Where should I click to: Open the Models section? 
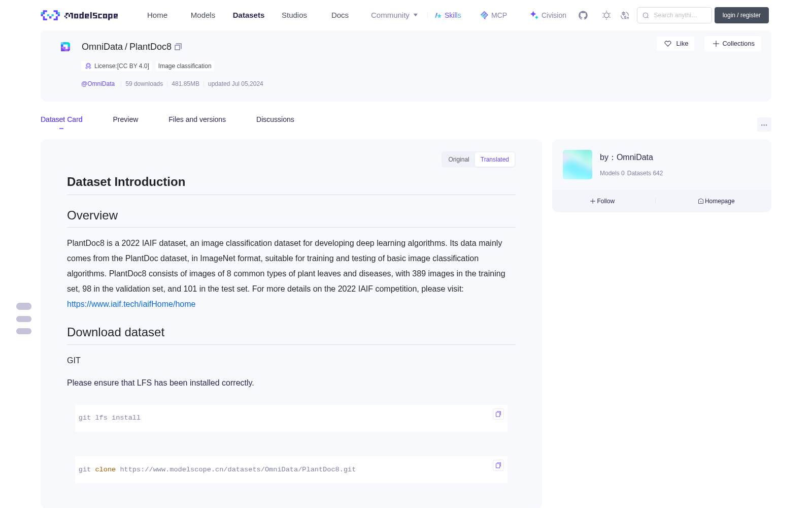point(203,15)
